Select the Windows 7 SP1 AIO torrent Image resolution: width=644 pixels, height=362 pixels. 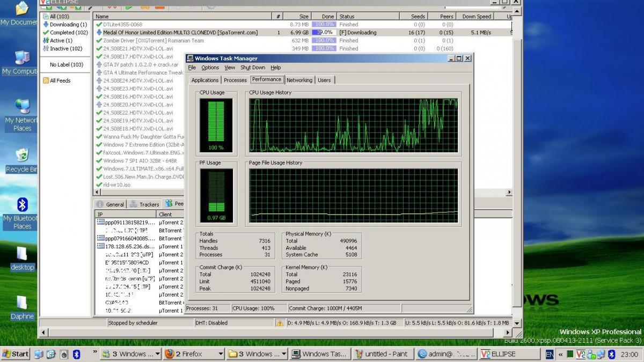pyautogui.click(x=140, y=161)
